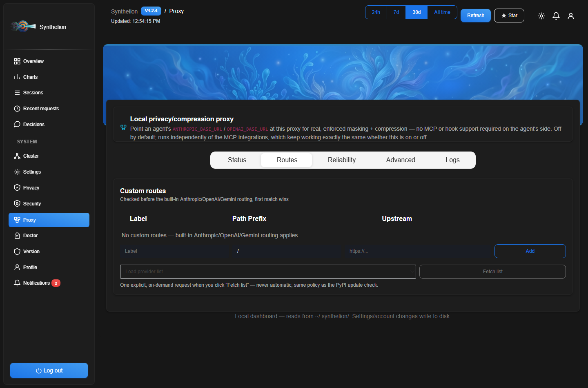Select the 7d time range

tap(396, 12)
